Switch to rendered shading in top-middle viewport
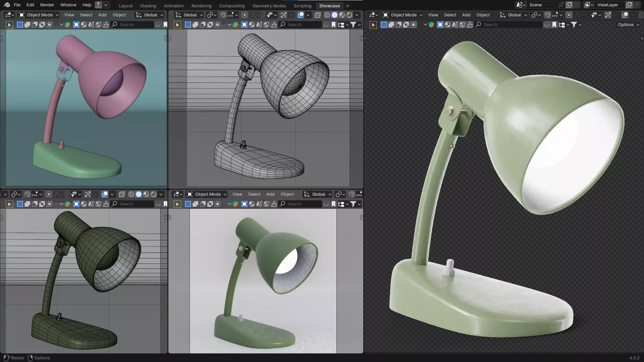The width and height of the screenshot is (644, 362). pyautogui.click(x=349, y=15)
